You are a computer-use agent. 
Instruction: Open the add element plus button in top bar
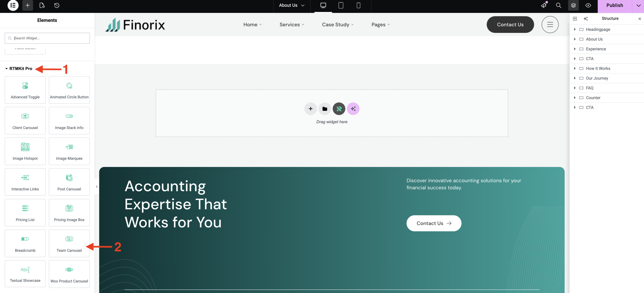28,5
